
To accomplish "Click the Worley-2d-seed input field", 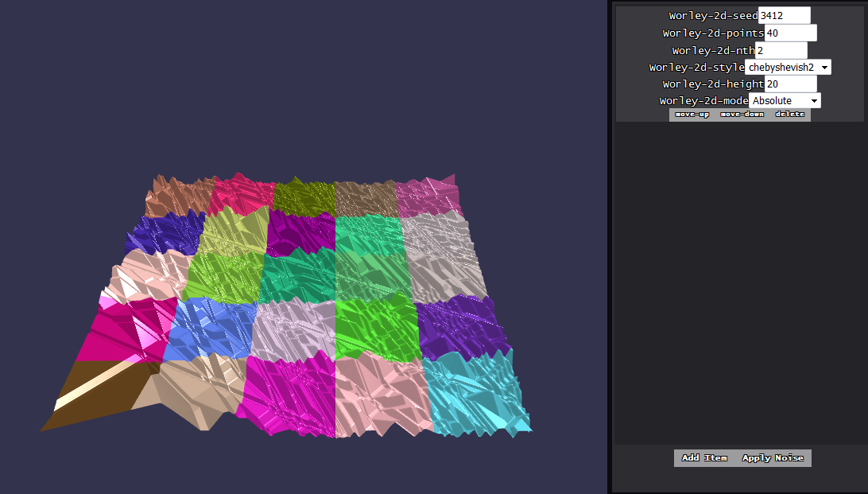I will coord(784,15).
